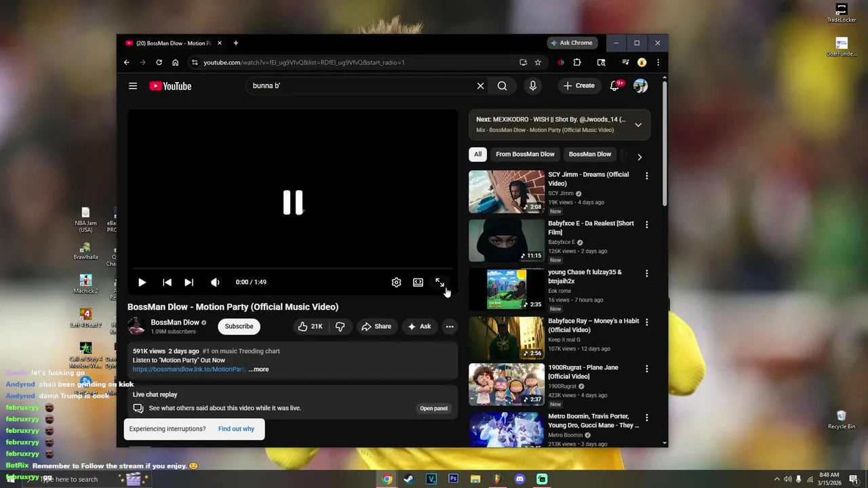Select the All filter chip
The height and width of the screenshot is (488, 868).
[x=477, y=155]
